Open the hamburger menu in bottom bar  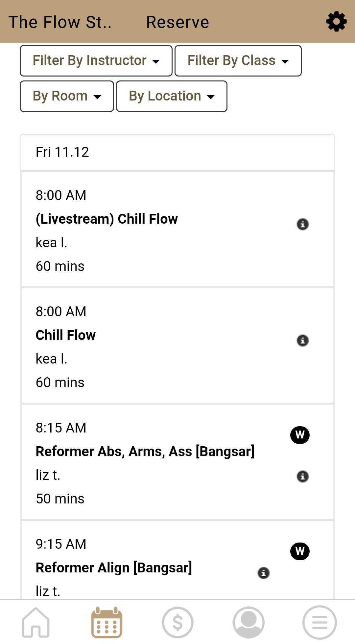(319, 622)
